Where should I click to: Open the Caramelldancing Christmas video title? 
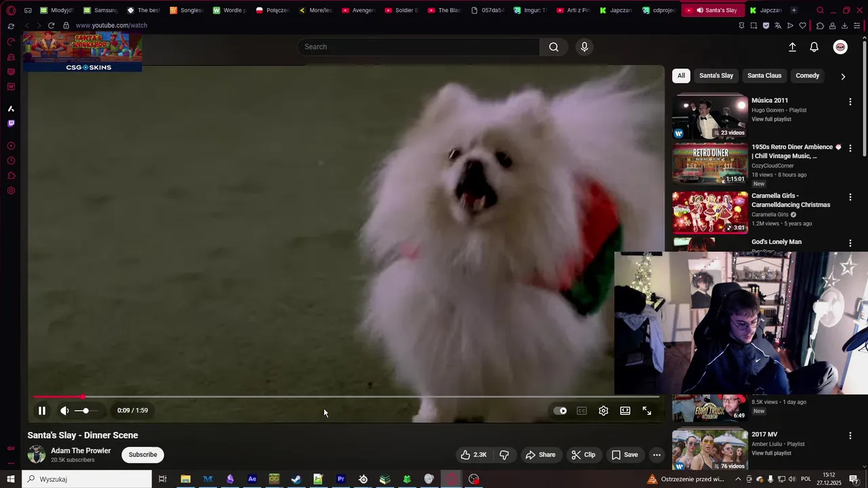(x=791, y=200)
